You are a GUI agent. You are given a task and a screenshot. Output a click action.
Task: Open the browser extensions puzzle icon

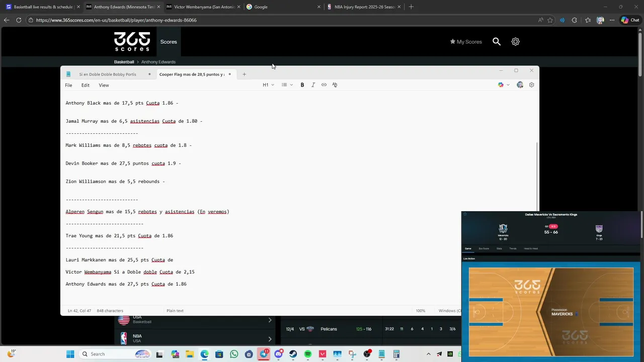pyautogui.click(x=575, y=20)
